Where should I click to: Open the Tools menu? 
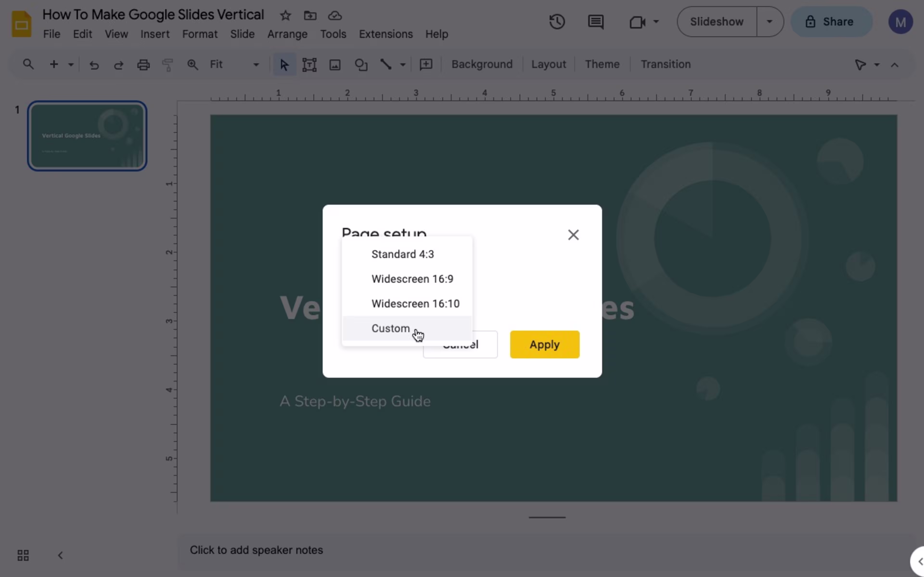333,34
